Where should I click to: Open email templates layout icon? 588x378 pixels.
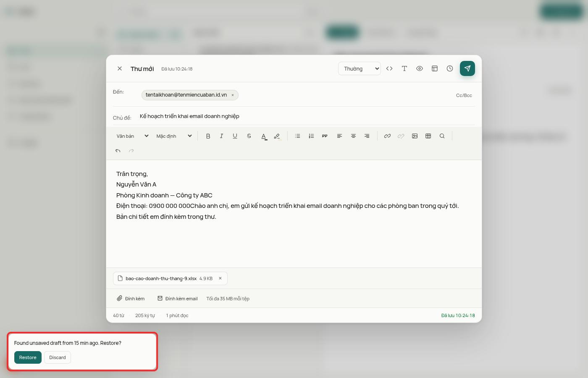(435, 68)
